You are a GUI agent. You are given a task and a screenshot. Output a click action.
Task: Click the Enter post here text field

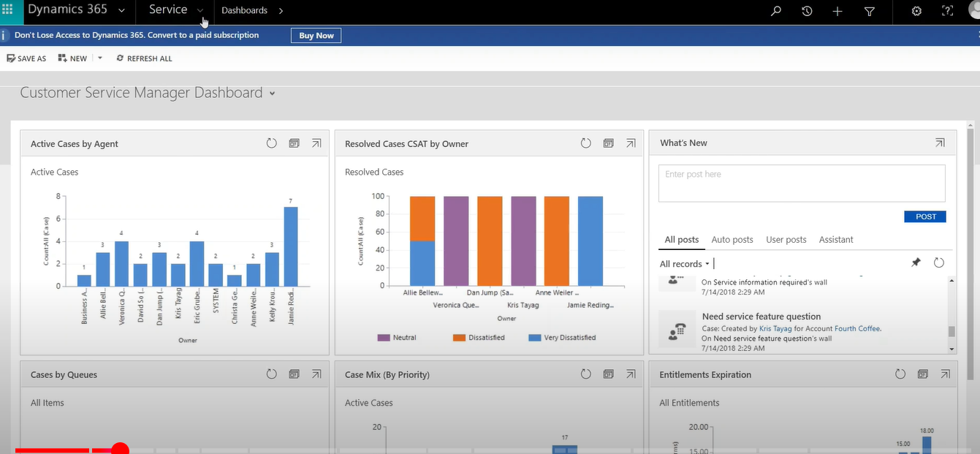(x=801, y=183)
